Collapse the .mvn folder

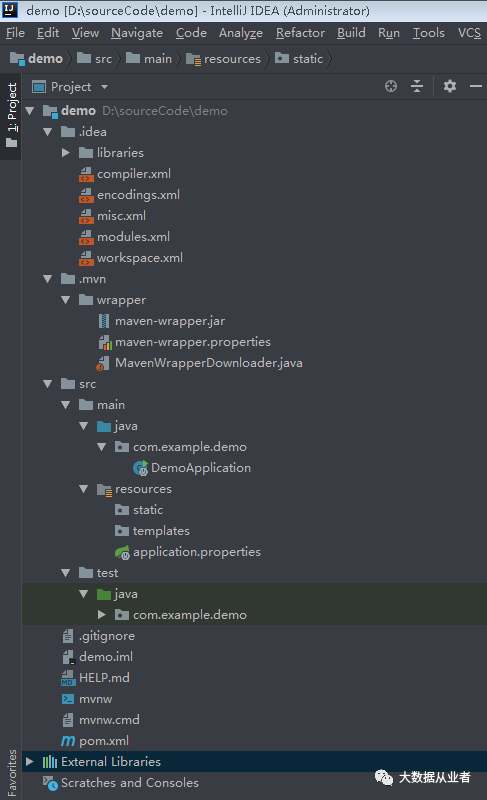tap(48, 279)
